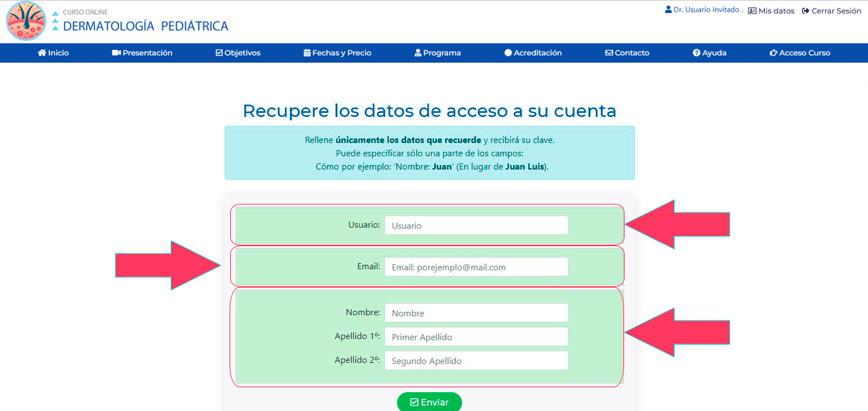Click the certificate icon for Acreditación
The height and width of the screenshot is (411, 868).
click(x=508, y=53)
